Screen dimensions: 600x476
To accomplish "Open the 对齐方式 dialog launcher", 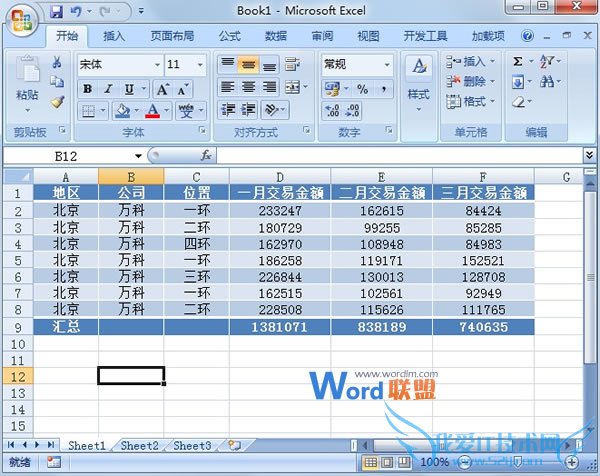I will coord(307,130).
